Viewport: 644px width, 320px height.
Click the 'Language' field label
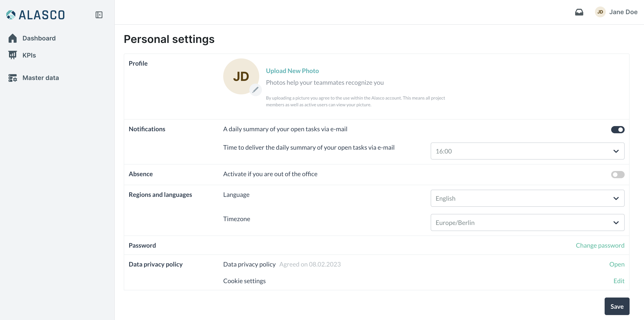pyautogui.click(x=236, y=195)
